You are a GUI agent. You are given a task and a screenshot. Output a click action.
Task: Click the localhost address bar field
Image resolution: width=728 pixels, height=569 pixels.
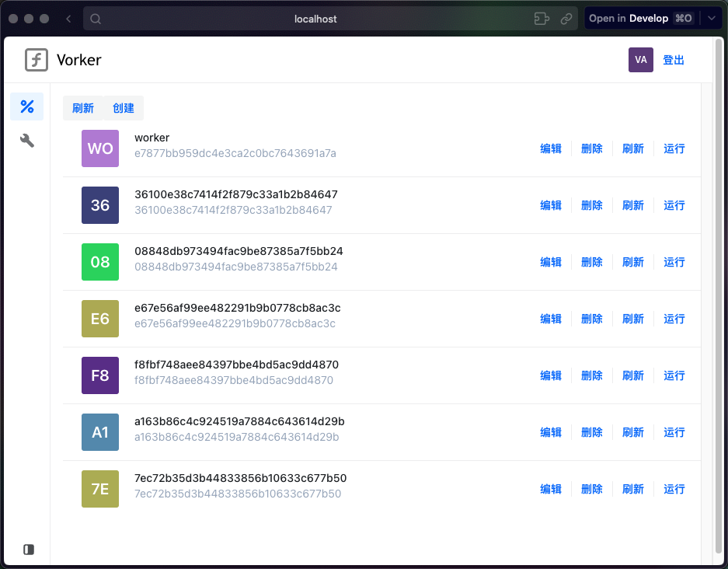coord(315,19)
